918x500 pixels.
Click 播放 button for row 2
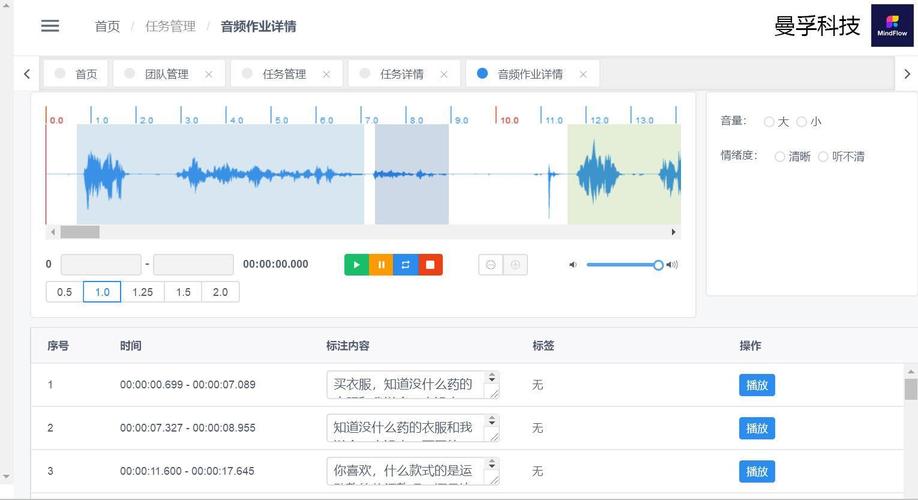click(756, 428)
